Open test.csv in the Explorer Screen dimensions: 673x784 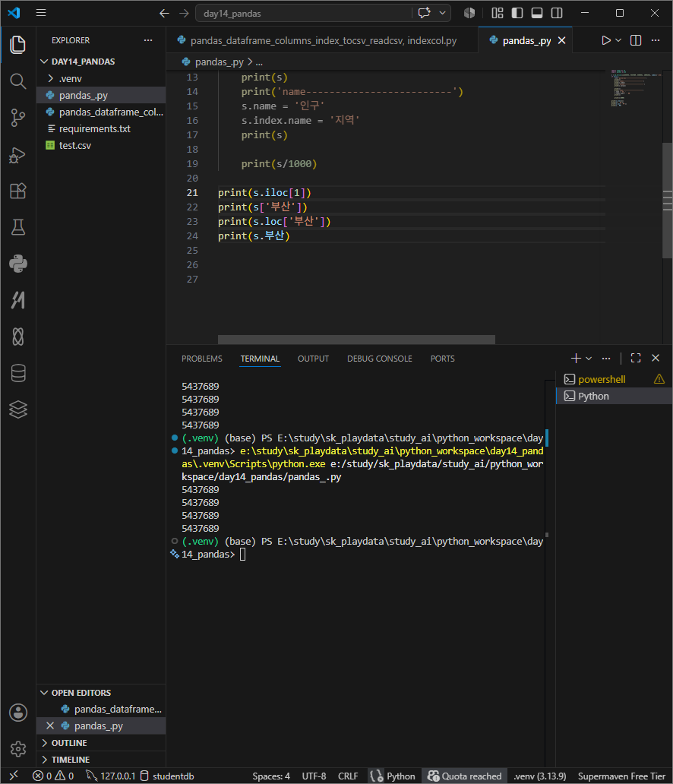tap(101, 146)
